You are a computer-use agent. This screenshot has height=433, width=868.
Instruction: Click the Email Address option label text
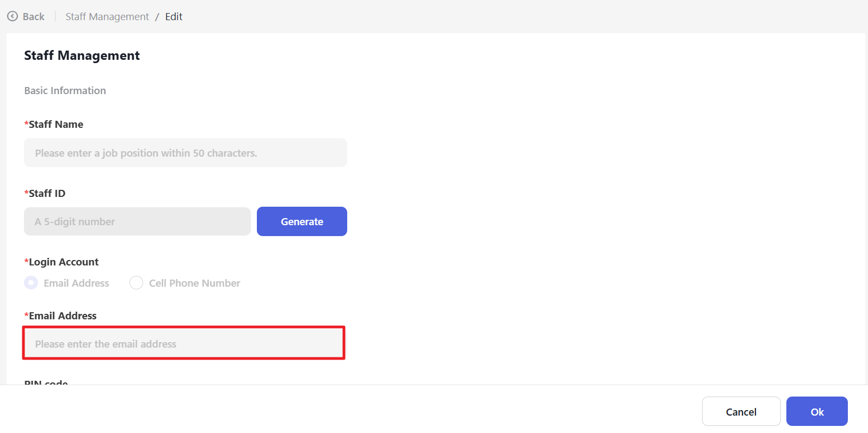(x=76, y=283)
